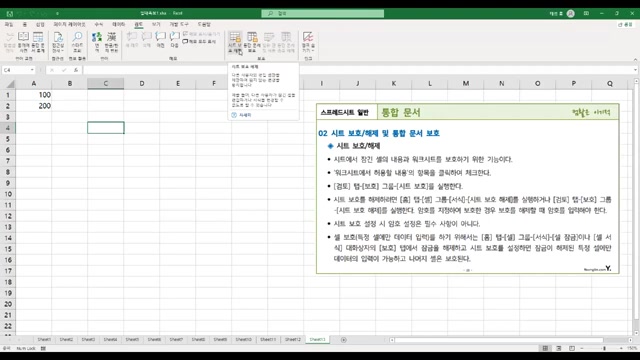The height and width of the screenshot is (360, 640).
Task: Click into the formula bar input
Action: click(358, 70)
